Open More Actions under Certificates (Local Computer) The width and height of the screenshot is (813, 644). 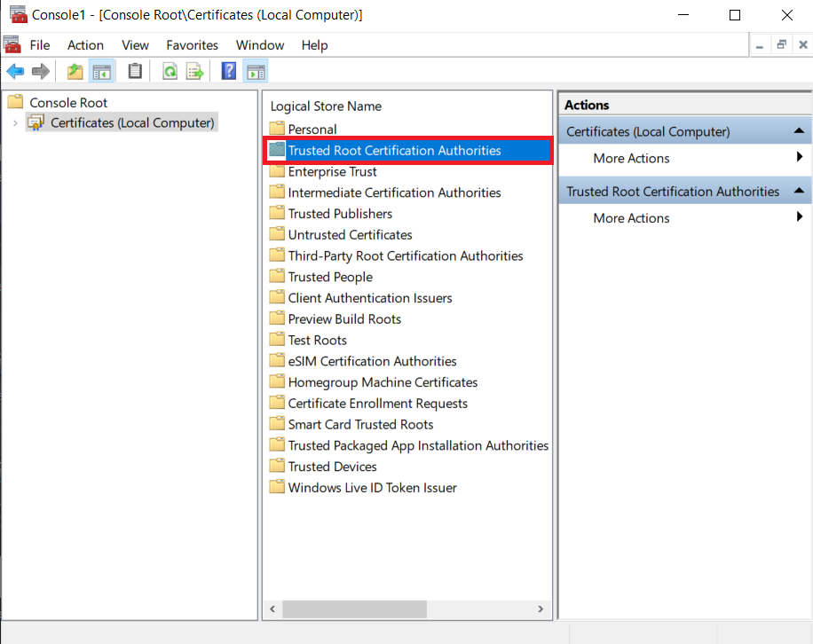point(685,158)
